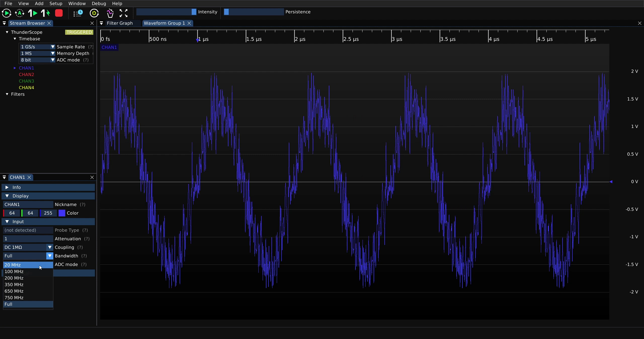Expand the Info section header

(48, 187)
